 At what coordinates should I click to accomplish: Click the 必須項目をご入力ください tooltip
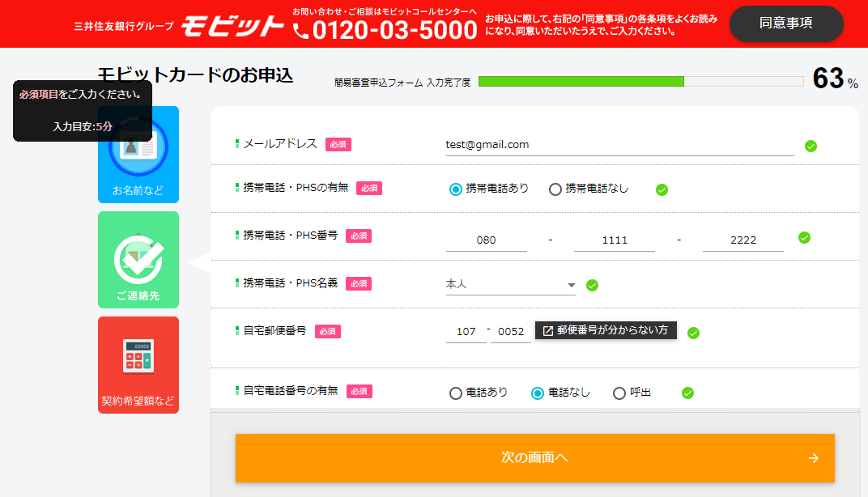click(x=83, y=111)
